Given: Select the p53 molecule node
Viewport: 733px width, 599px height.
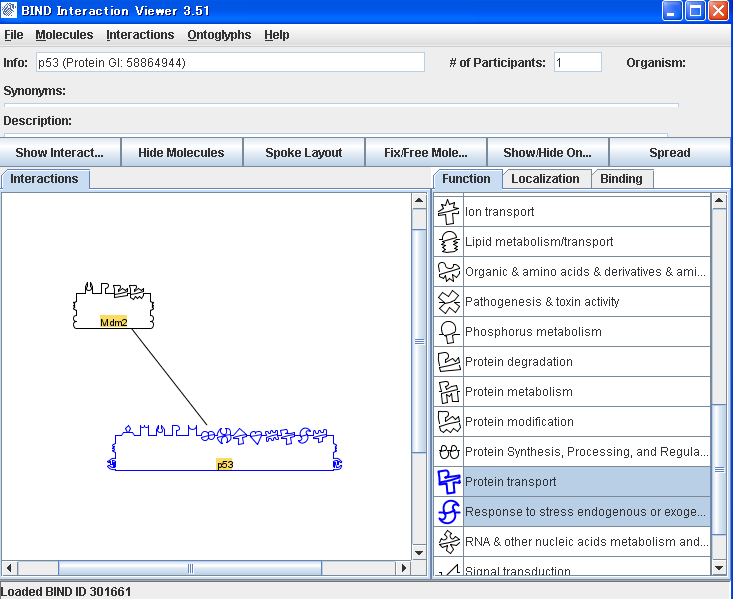Looking at the screenshot, I should pyautogui.click(x=225, y=448).
